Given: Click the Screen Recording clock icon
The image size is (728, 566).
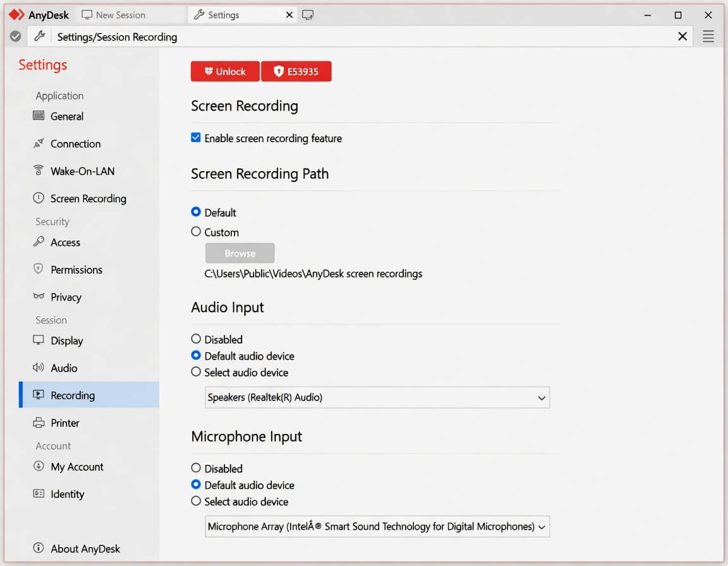Looking at the screenshot, I should point(39,198).
